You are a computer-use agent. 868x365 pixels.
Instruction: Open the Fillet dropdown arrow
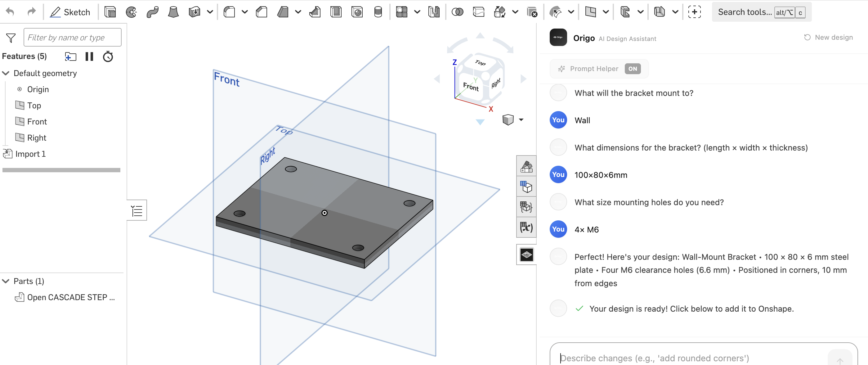tap(245, 11)
